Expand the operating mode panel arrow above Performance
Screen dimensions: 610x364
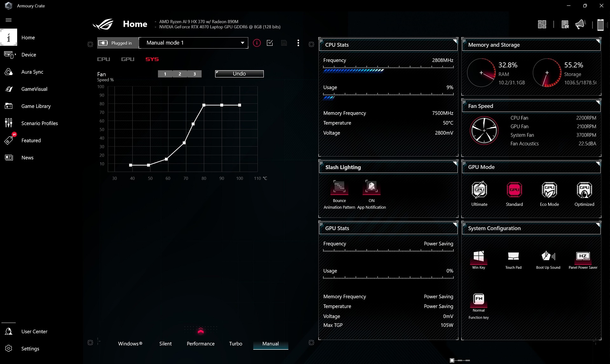(x=200, y=331)
